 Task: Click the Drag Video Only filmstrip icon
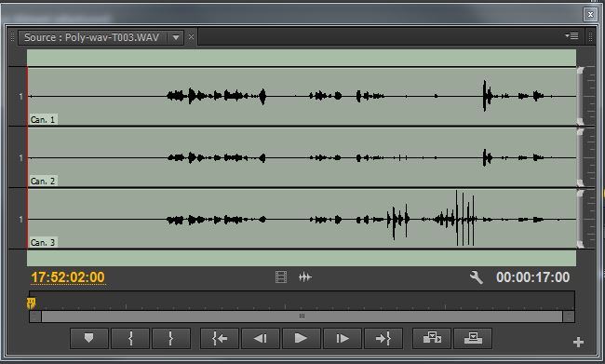click(x=281, y=276)
